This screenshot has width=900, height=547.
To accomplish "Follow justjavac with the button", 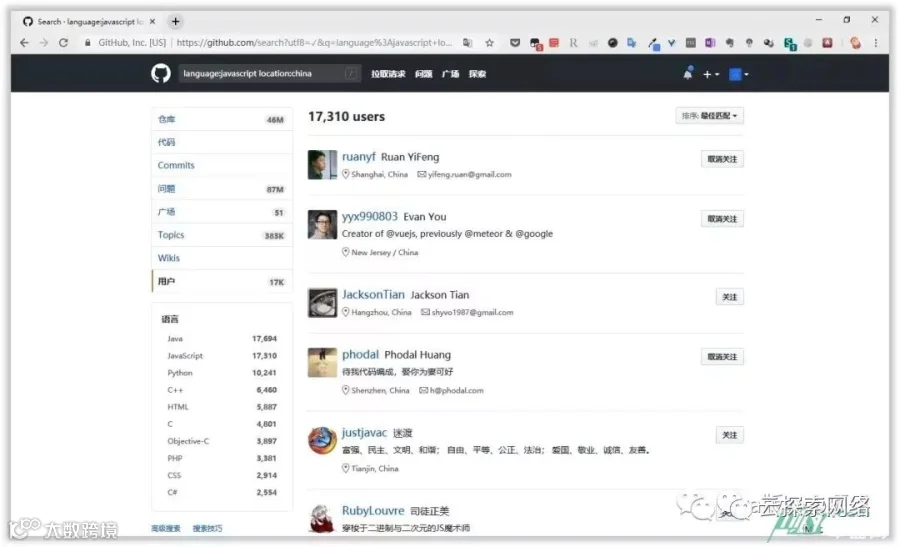I will (x=730, y=435).
